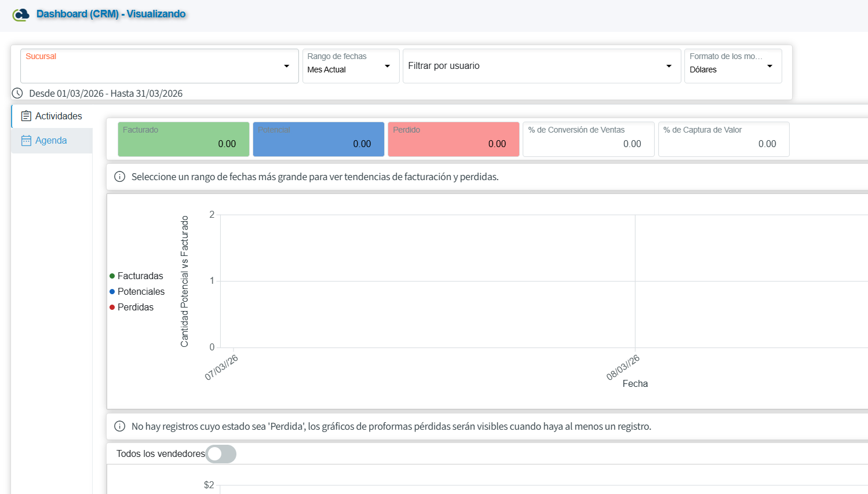
Task: Open the Agenda tab
Action: point(52,141)
